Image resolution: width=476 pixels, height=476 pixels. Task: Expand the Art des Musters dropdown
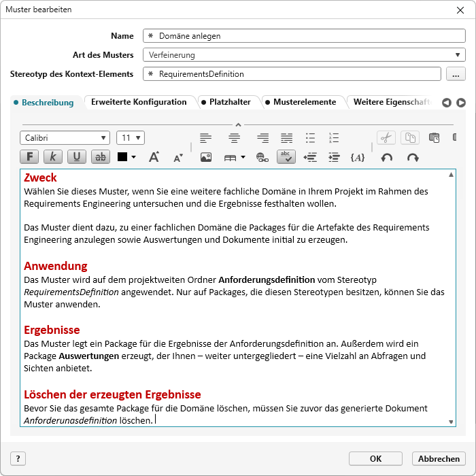pyautogui.click(x=303, y=55)
